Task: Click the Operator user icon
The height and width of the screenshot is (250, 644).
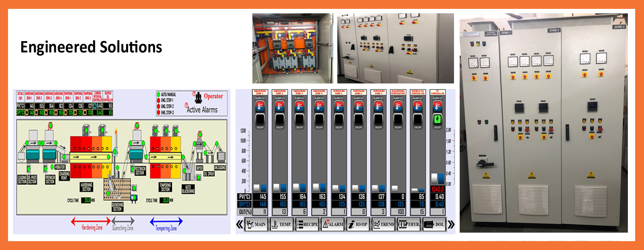Action: [198, 98]
